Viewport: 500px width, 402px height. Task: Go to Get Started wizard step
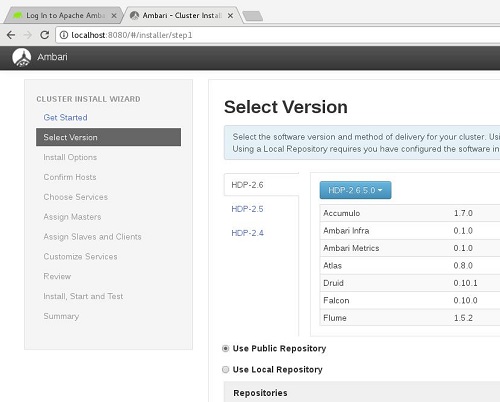(65, 117)
